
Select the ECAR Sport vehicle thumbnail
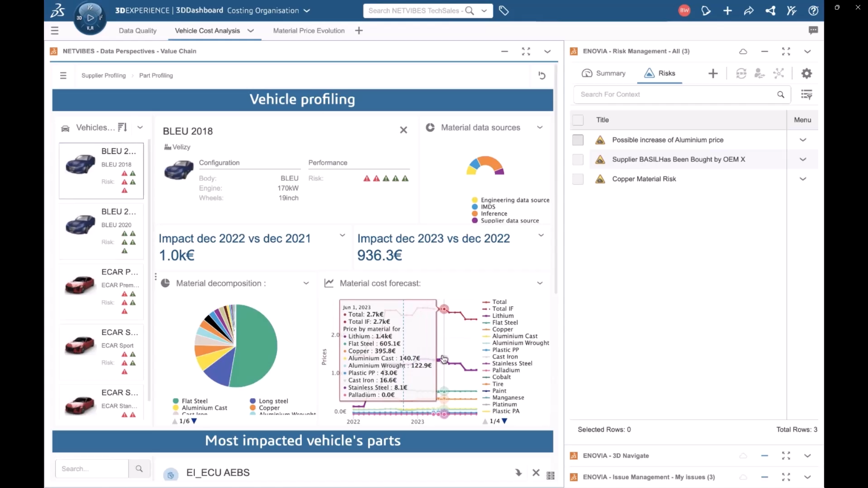(80, 346)
